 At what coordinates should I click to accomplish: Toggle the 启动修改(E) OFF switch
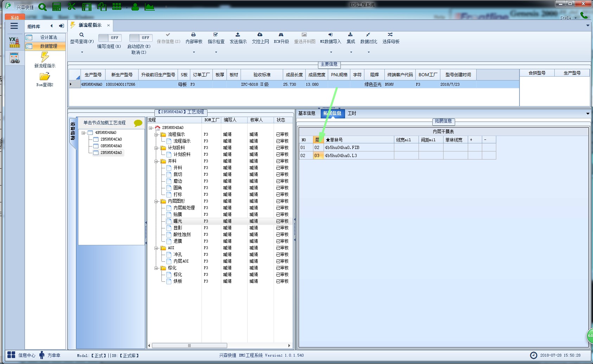pyautogui.click(x=140, y=38)
